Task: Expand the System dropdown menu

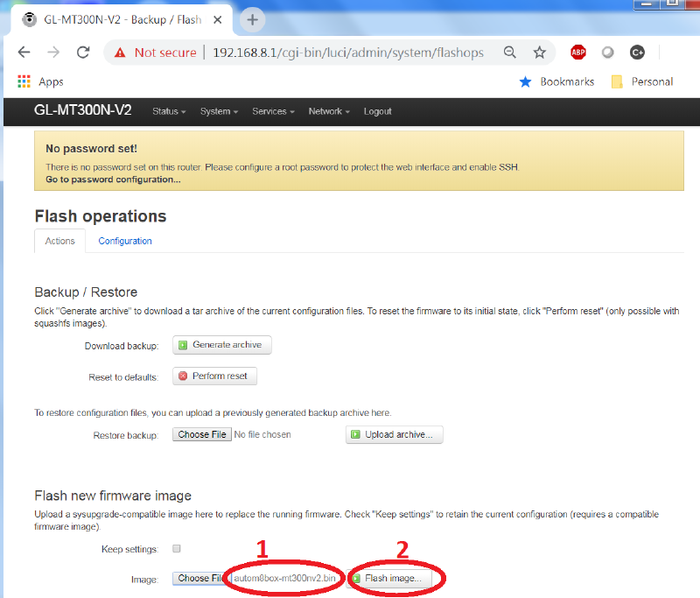Action: point(219,111)
